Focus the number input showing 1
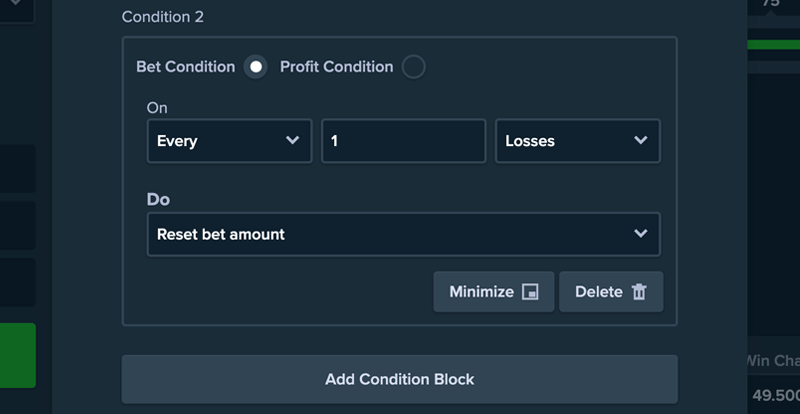Screen dimensions: 800x414 [403, 141]
